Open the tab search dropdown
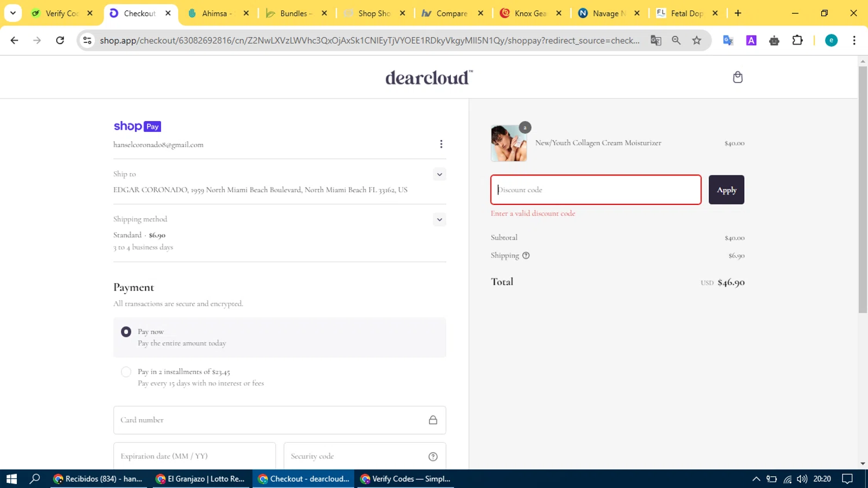Image resolution: width=868 pixels, height=488 pixels. [x=13, y=13]
